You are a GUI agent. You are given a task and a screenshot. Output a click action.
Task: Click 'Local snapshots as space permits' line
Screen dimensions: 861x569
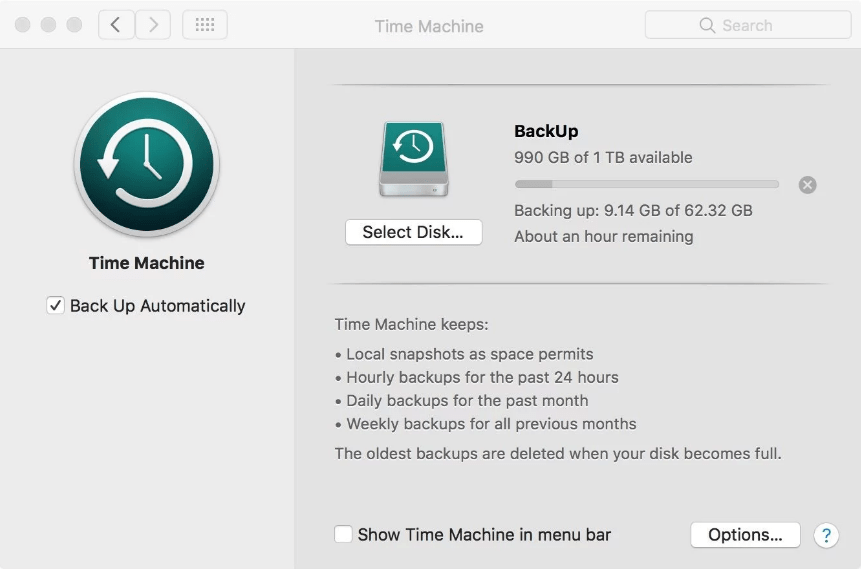click(x=464, y=354)
